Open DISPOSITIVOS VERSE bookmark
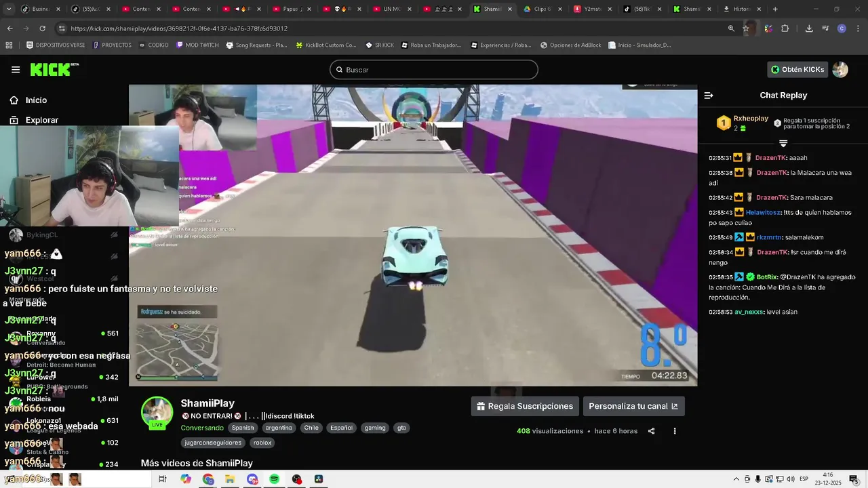868x488 pixels. pos(56,45)
